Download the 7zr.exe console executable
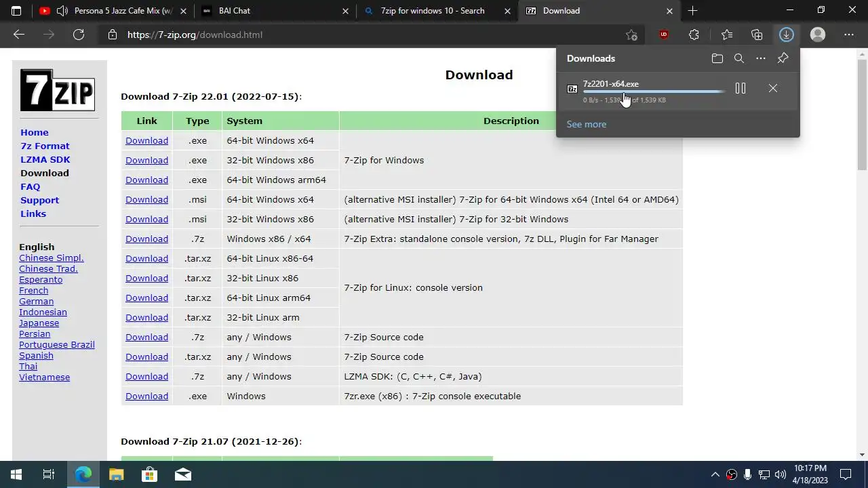Screen dimensions: 868x488 (x=146, y=396)
